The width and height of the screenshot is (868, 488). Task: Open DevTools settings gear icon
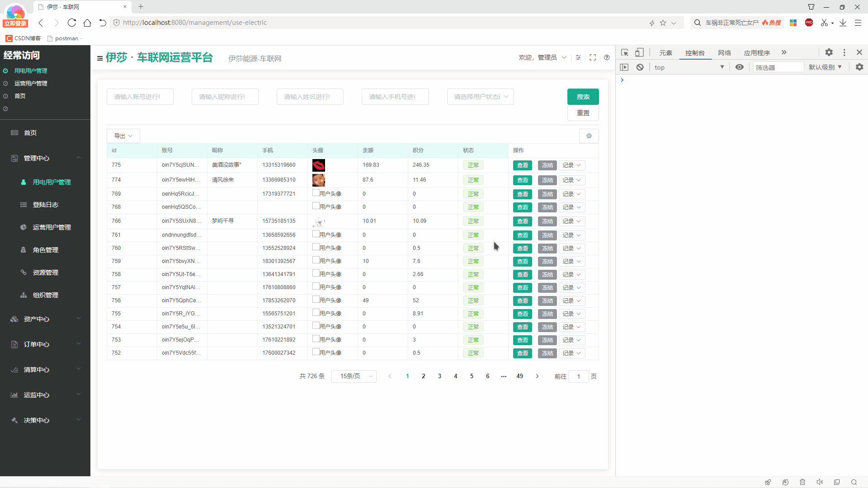pyautogui.click(x=829, y=52)
